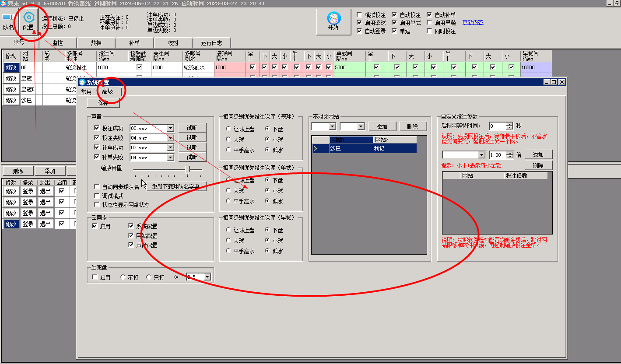This screenshot has width=621, height=364.
Task: Enable 状态栏显示网络状态 checkbox
Action: [x=97, y=205]
